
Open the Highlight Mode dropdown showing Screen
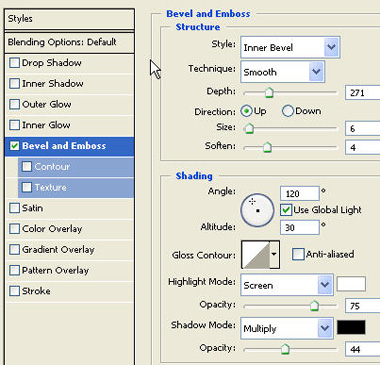287,285
